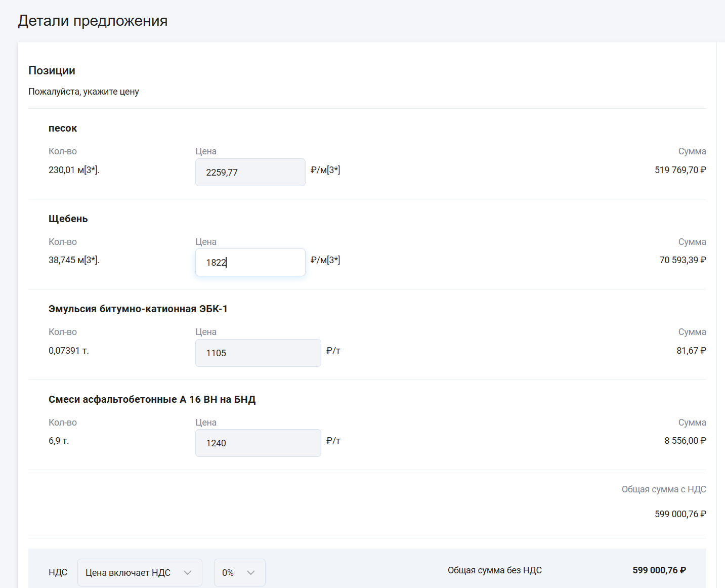Click the Щебень item heading

coord(68,219)
